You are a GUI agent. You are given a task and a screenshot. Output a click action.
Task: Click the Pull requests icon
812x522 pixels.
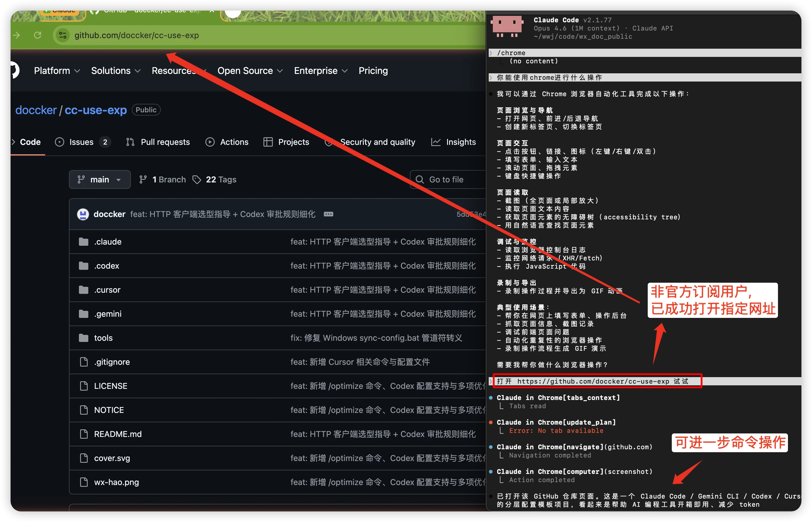(x=130, y=142)
